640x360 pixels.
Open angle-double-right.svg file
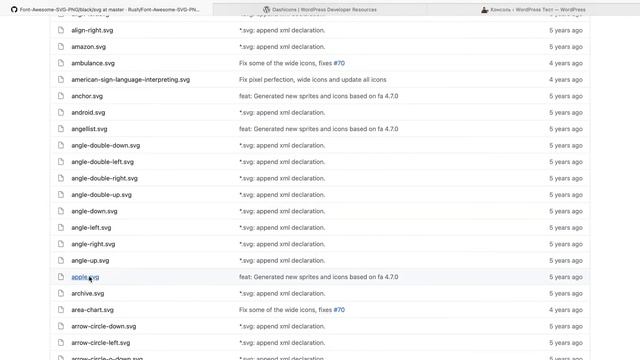pyautogui.click(x=104, y=178)
